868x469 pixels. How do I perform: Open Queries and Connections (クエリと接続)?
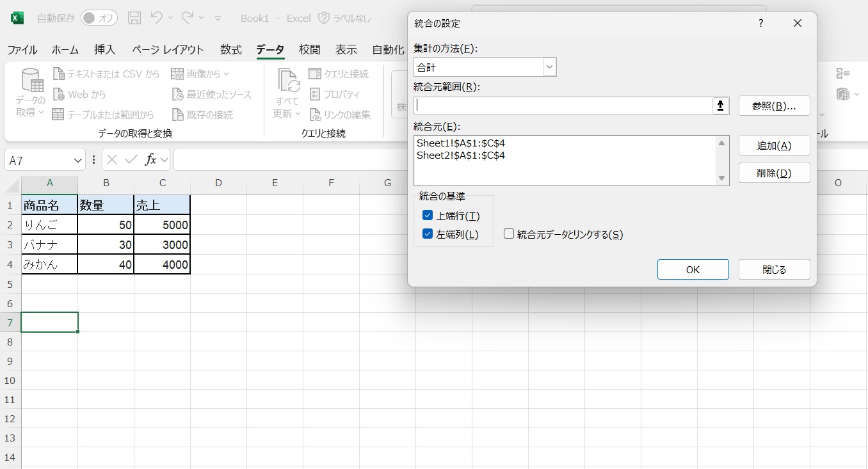pos(339,74)
